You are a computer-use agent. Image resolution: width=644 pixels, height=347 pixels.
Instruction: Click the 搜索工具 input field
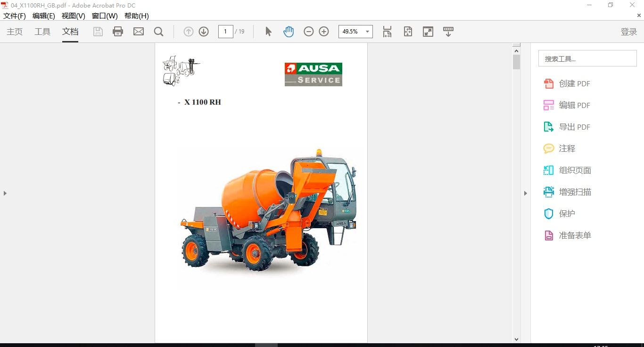click(587, 58)
